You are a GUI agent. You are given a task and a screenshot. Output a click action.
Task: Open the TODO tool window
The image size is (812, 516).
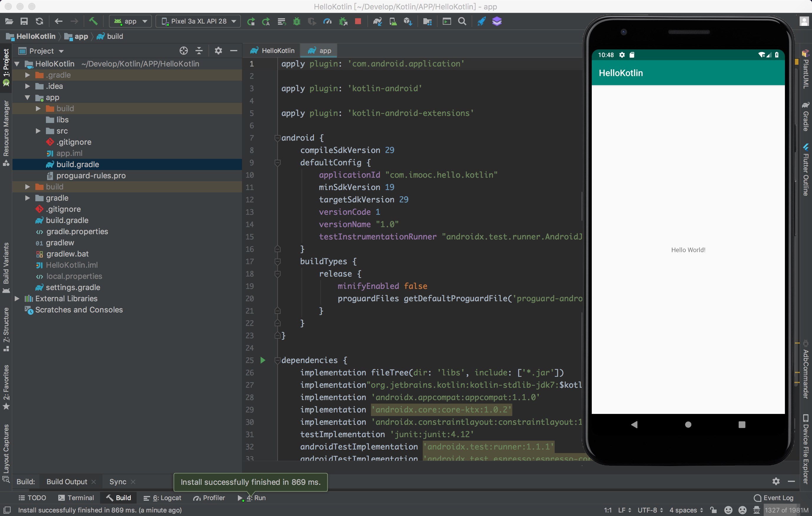point(32,498)
